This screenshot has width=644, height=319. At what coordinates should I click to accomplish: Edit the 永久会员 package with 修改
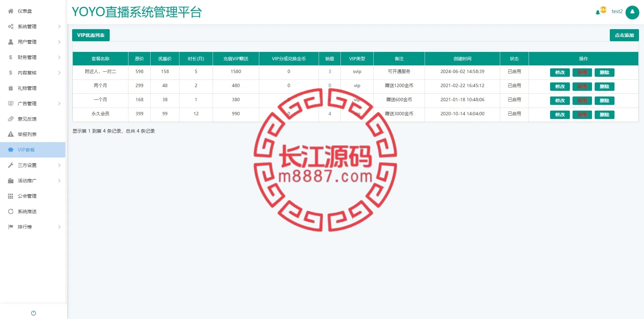click(560, 115)
